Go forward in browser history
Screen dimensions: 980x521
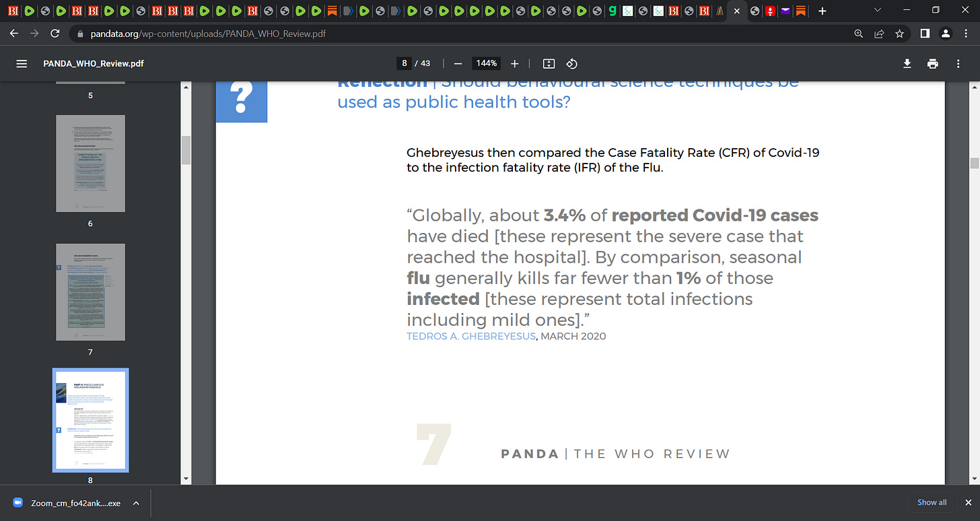pos(34,33)
